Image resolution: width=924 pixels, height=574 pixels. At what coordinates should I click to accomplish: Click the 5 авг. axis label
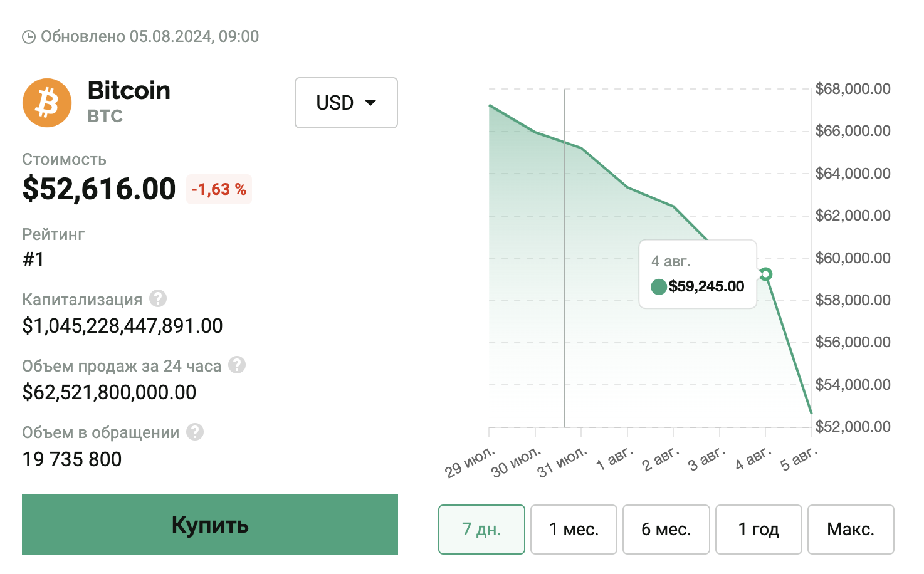pos(799,459)
